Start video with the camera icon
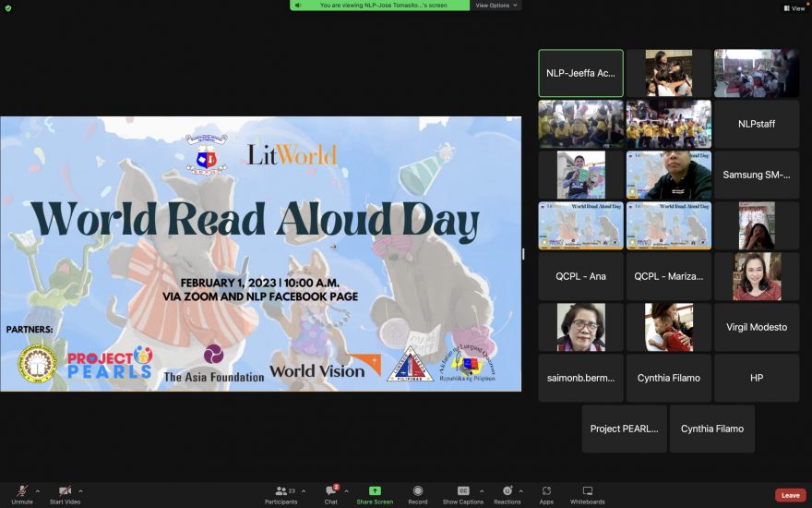Image resolution: width=812 pixels, height=508 pixels. pyautogui.click(x=65, y=492)
